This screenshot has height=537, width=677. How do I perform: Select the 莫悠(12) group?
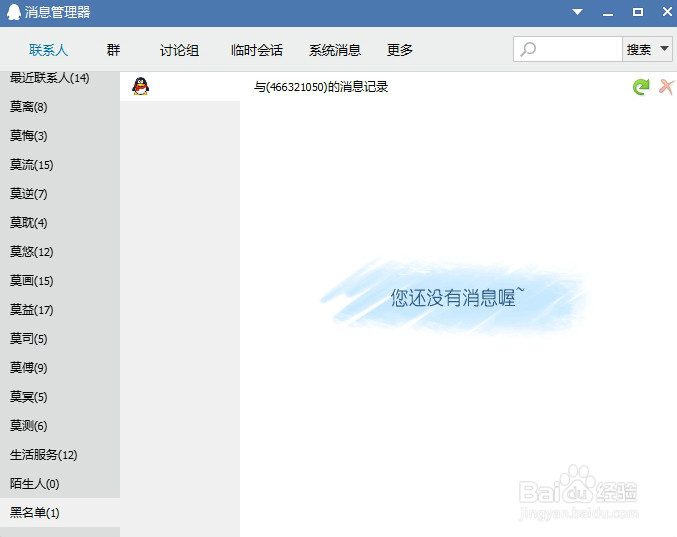click(60, 251)
